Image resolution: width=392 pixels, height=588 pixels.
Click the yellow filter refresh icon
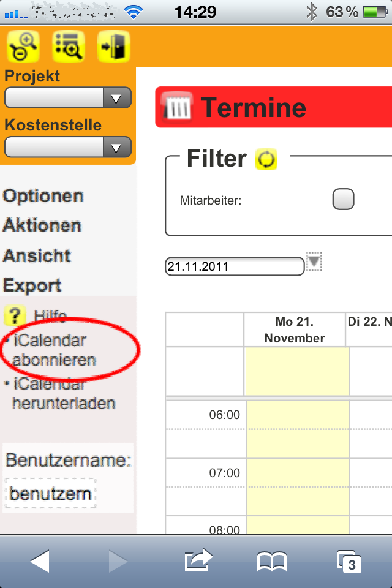267,160
